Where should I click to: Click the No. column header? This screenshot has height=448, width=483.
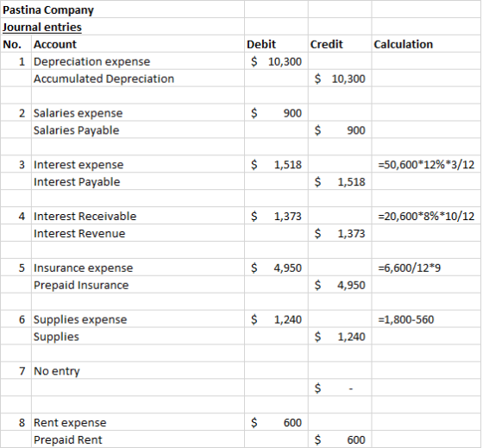pos(16,44)
